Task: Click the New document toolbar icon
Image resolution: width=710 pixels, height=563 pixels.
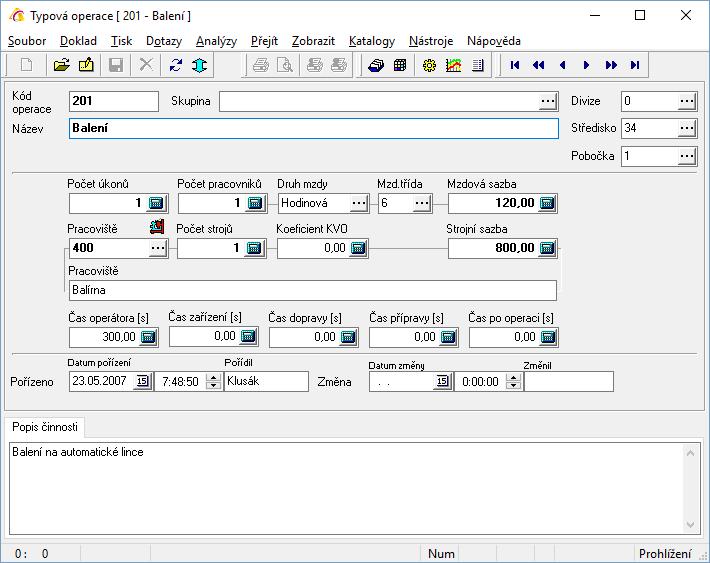Action: [26, 65]
